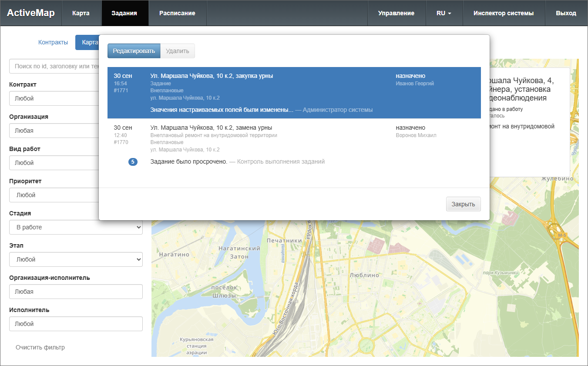The image size is (588, 366).
Task: Open the RU language dropdown
Action: pyautogui.click(x=444, y=13)
